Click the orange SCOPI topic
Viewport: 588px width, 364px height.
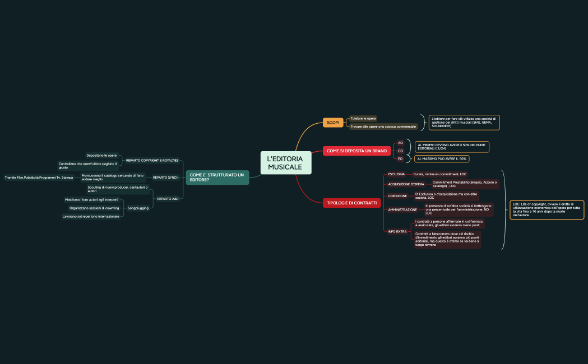pos(333,123)
